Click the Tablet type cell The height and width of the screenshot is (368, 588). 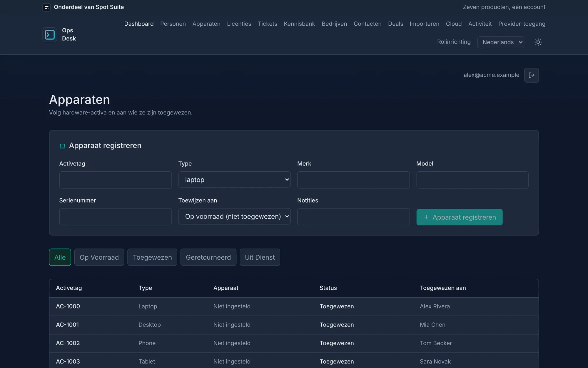tap(147, 362)
